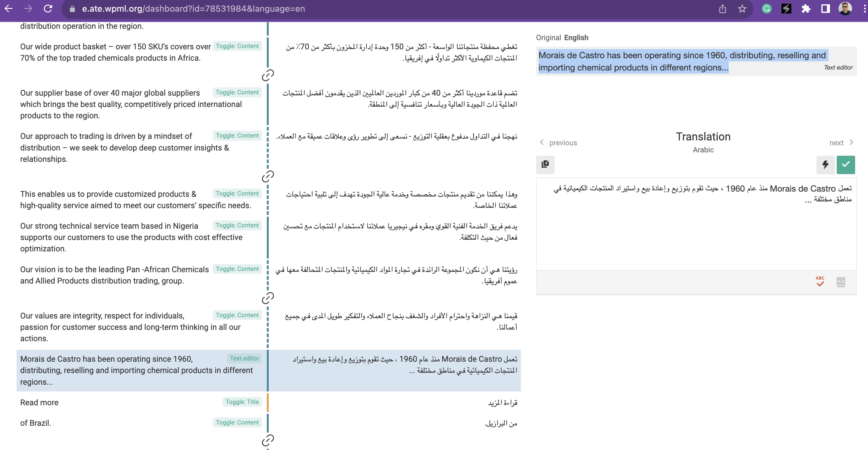868x450 pixels.
Task: Click Toggle: Content tag for trading approach
Action: tap(237, 135)
